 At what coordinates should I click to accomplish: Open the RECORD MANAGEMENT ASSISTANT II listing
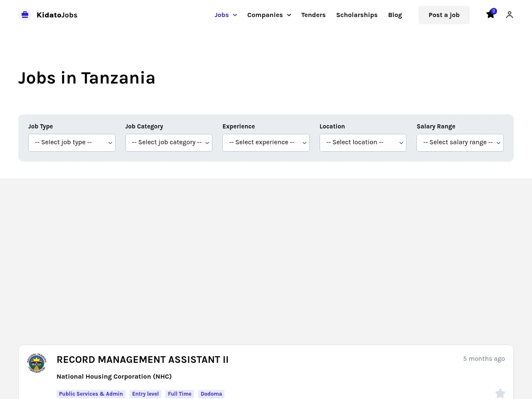(x=143, y=360)
